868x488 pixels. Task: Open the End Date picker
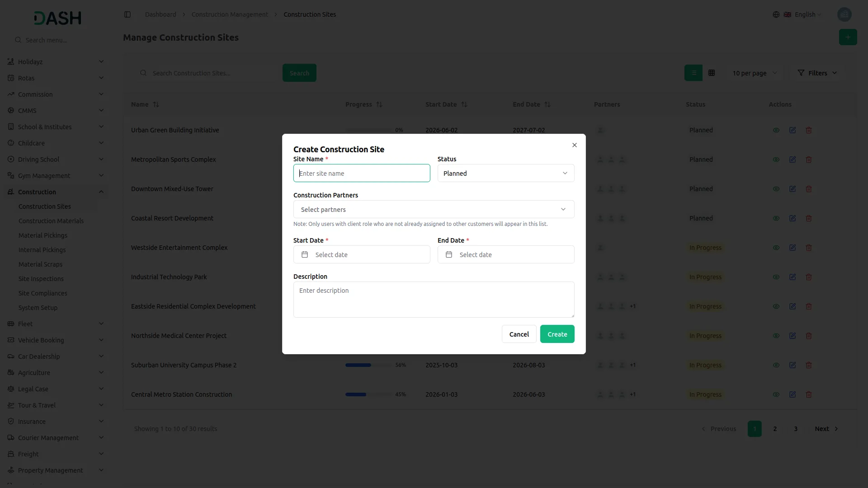point(506,254)
